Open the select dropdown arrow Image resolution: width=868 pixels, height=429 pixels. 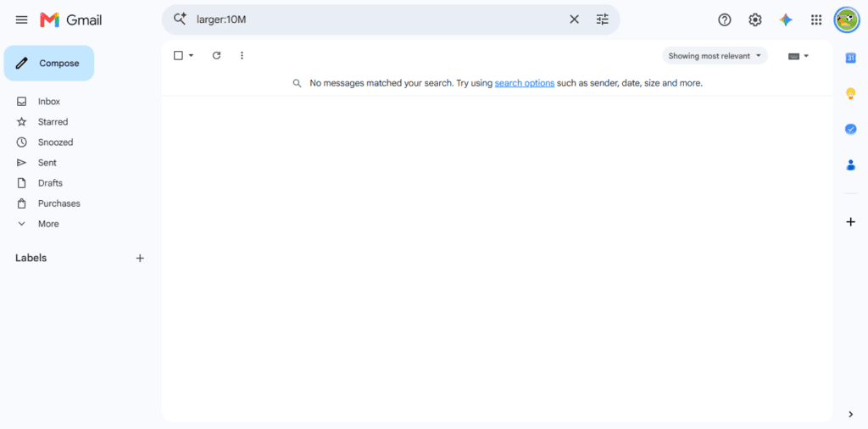[191, 55]
